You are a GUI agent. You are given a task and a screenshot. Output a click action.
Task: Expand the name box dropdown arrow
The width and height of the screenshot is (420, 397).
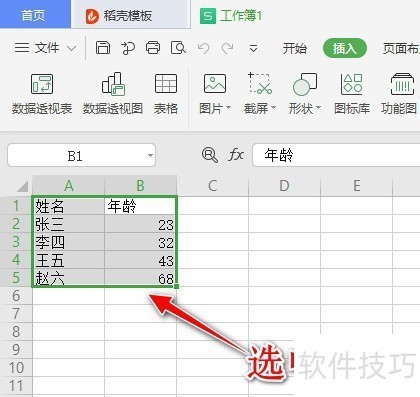150,155
